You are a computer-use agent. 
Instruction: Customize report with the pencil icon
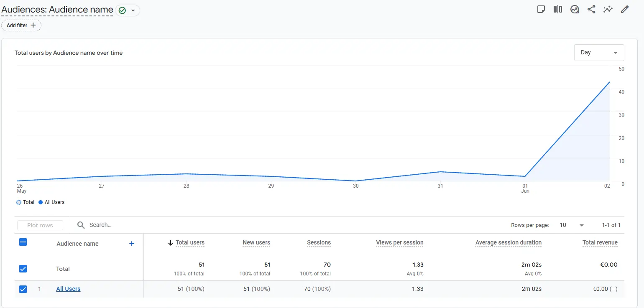click(625, 9)
